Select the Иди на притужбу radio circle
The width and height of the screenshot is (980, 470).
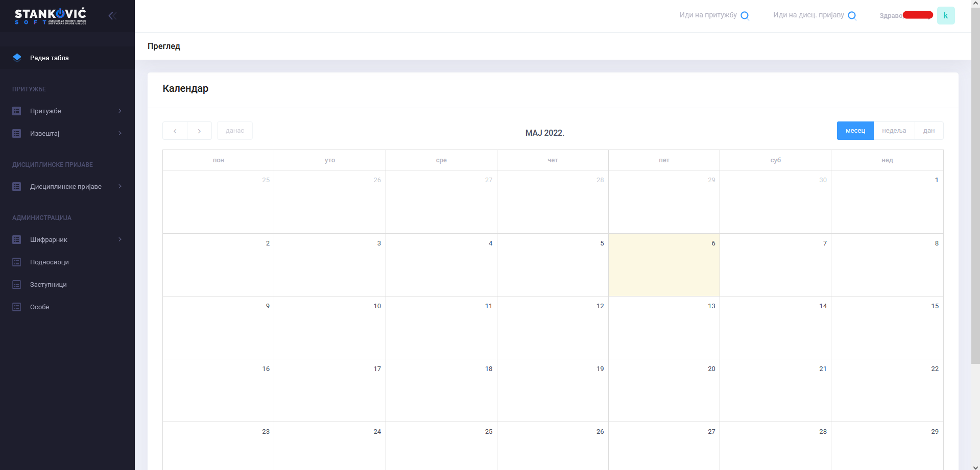[745, 15]
